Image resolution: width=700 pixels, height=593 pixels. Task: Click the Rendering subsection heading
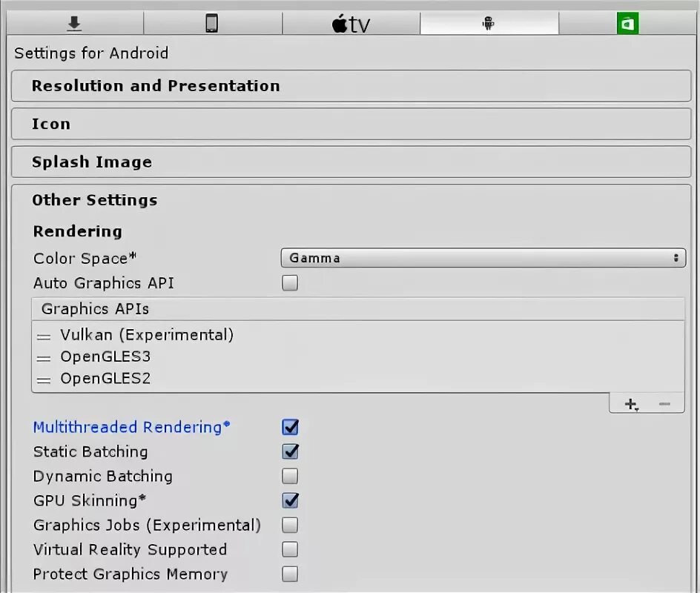click(x=78, y=231)
